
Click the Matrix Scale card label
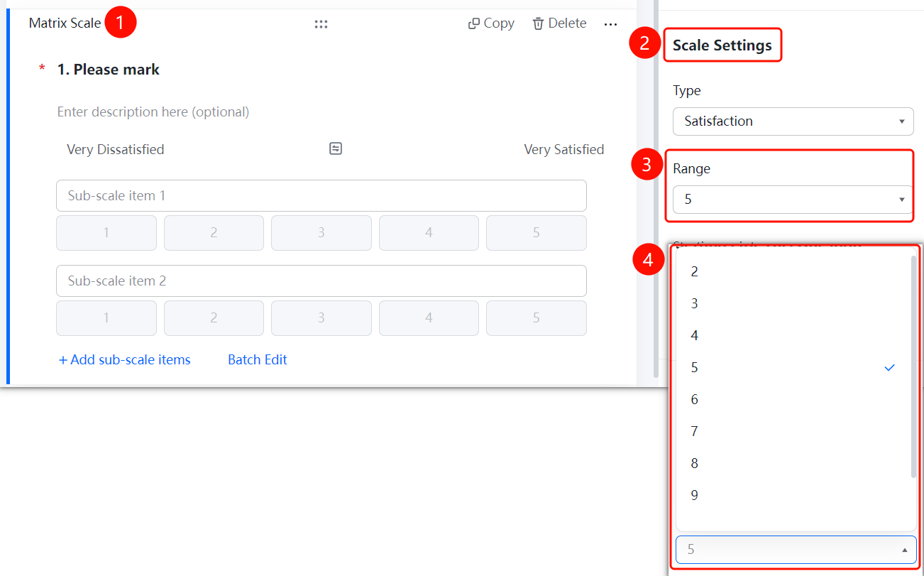65,23
